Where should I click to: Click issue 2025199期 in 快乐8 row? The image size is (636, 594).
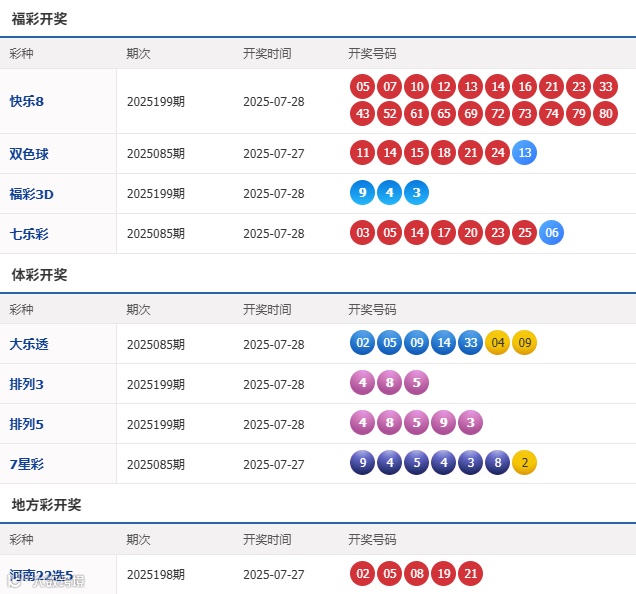tap(156, 101)
